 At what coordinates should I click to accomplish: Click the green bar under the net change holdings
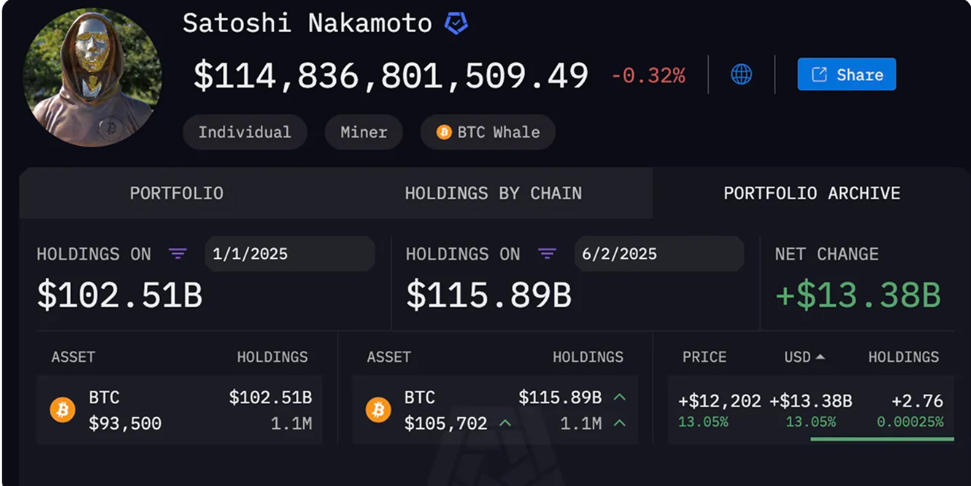pyautogui.click(x=882, y=439)
